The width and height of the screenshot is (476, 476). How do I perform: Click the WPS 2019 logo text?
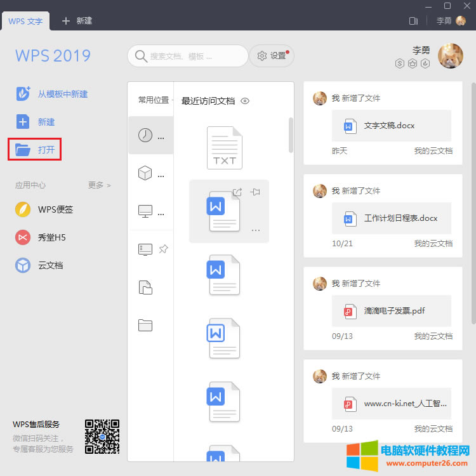tap(53, 56)
